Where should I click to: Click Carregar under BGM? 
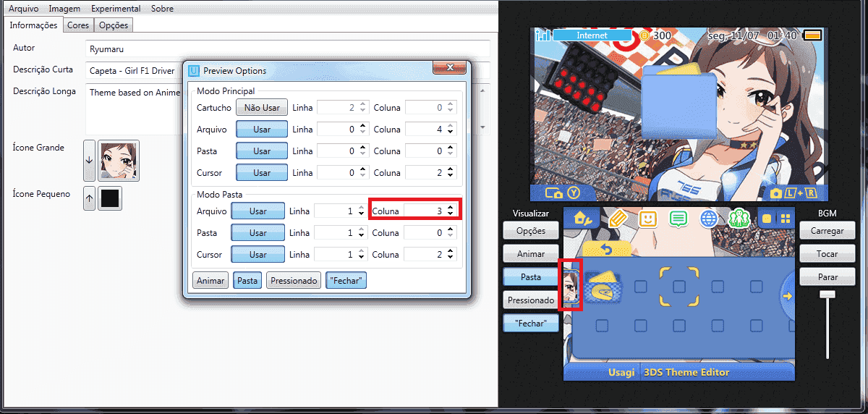(827, 231)
